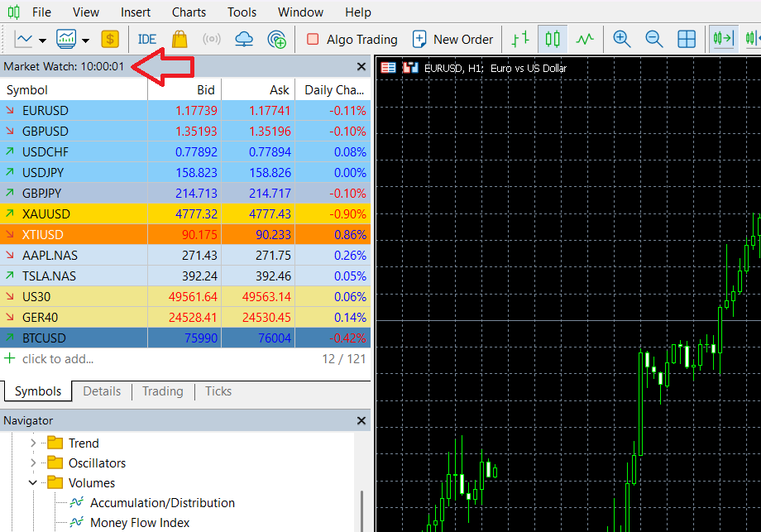Tile chart windows grid icon
Image resolution: width=761 pixels, height=532 pixels.
pyautogui.click(x=687, y=39)
